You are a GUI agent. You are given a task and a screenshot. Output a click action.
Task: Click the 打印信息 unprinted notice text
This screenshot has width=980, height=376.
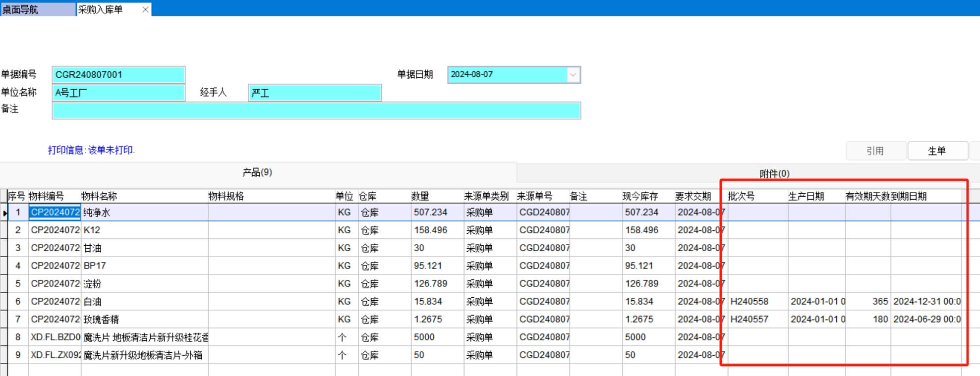coord(91,150)
